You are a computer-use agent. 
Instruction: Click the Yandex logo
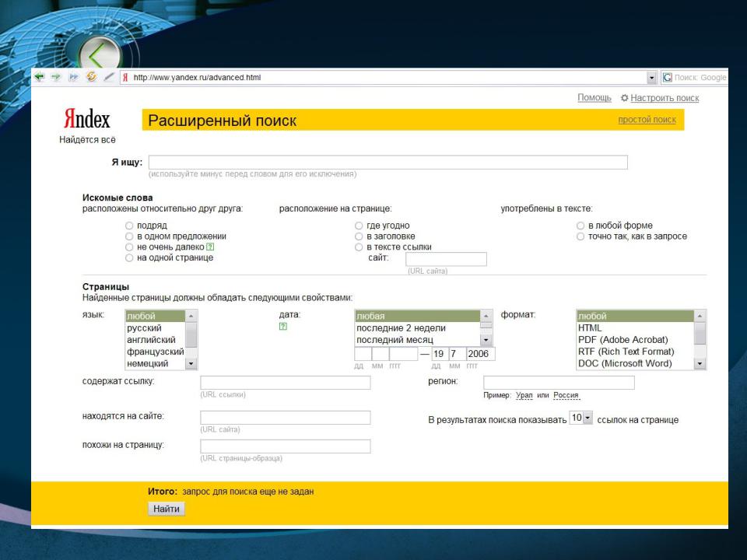coord(87,118)
